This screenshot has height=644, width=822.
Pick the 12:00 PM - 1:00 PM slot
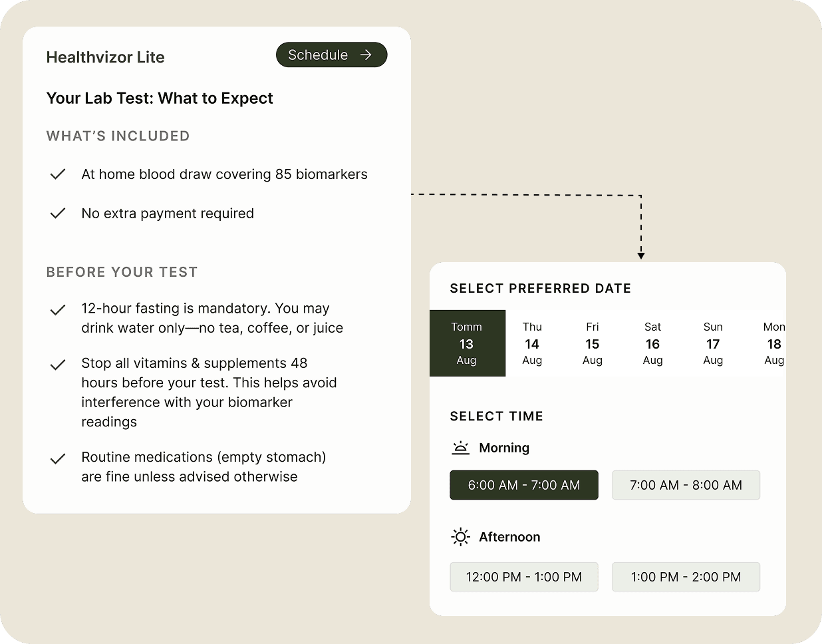coord(523,577)
